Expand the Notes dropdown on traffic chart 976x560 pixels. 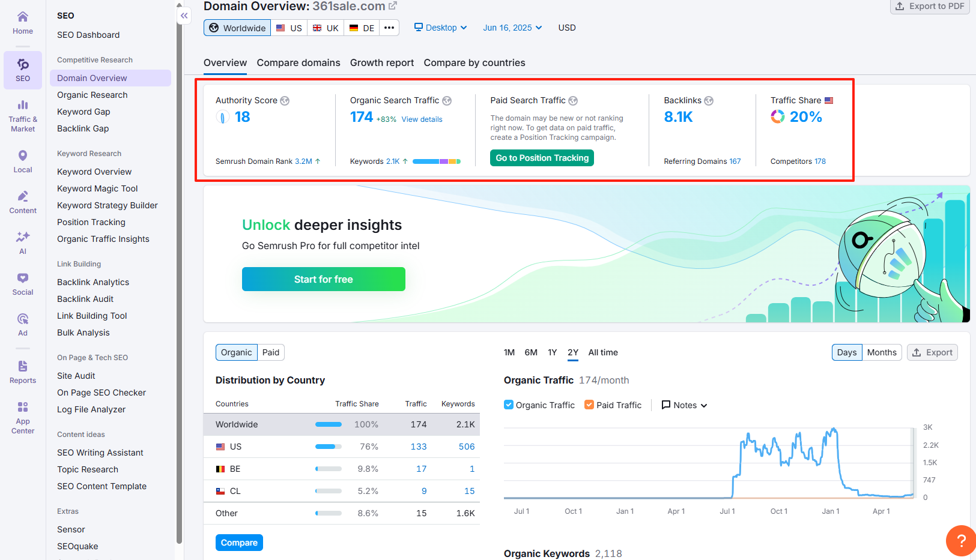pyautogui.click(x=684, y=405)
